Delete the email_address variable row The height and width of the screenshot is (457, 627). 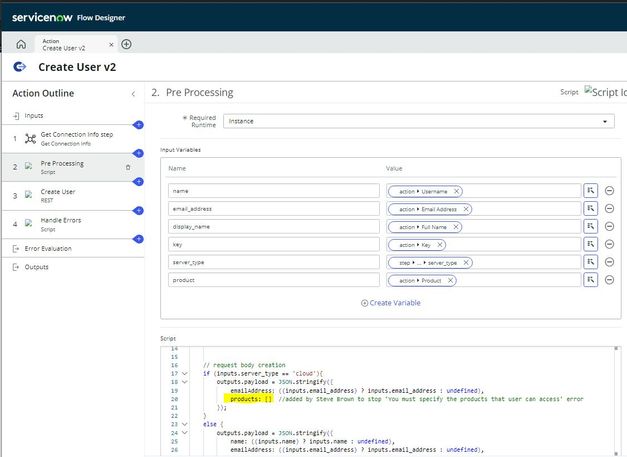click(609, 208)
